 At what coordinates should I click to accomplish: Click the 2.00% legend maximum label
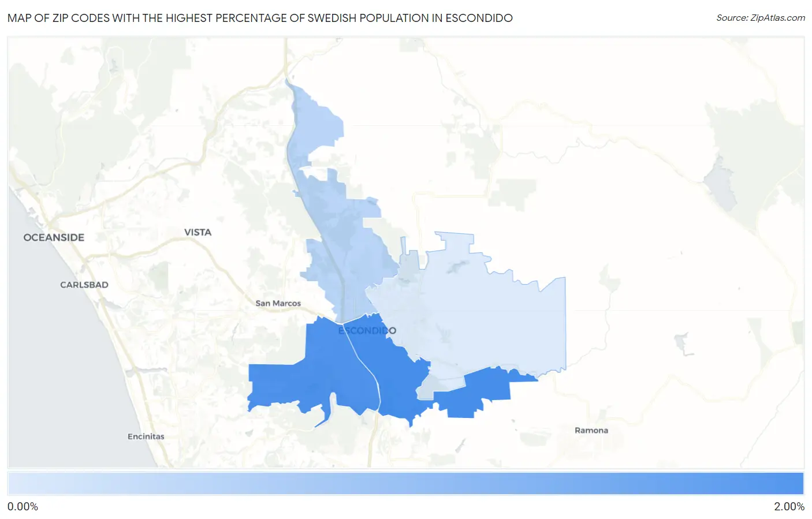[x=789, y=506]
